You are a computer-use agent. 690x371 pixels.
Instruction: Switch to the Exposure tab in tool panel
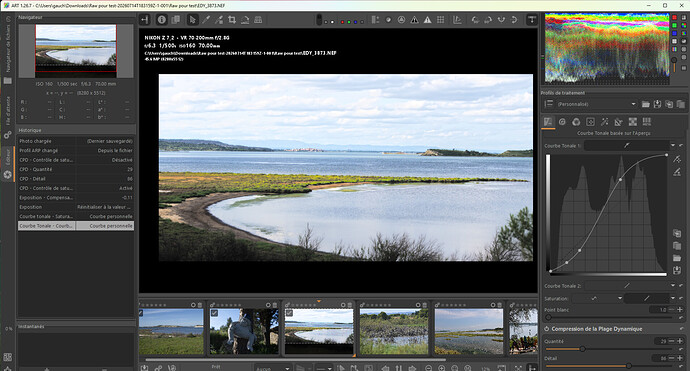coord(548,122)
